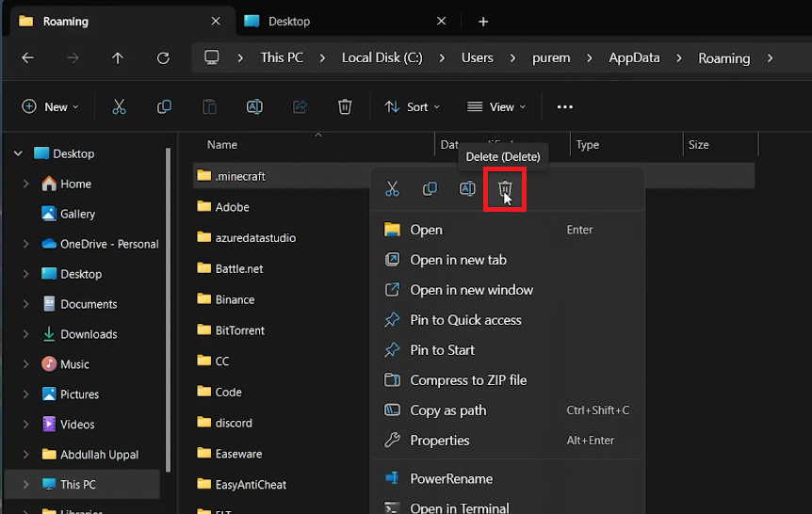The width and height of the screenshot is (812, 514).
Task: Open the New item dropdown
Action: coord(51,107)
